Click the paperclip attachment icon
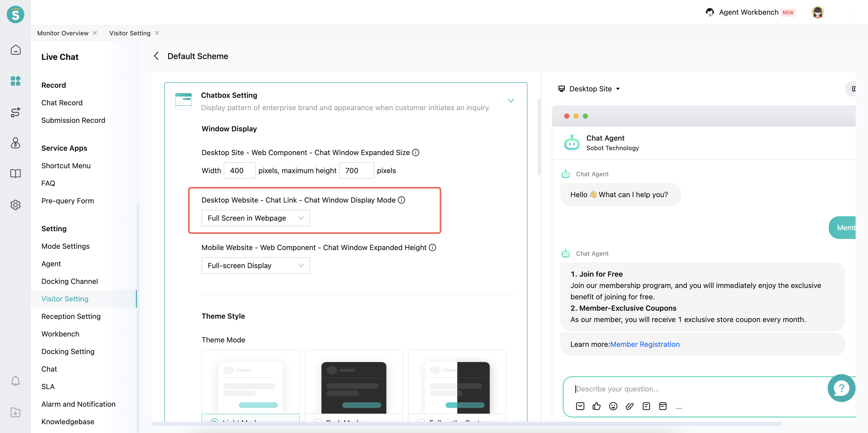868x433 pixels. click(630, 406)
